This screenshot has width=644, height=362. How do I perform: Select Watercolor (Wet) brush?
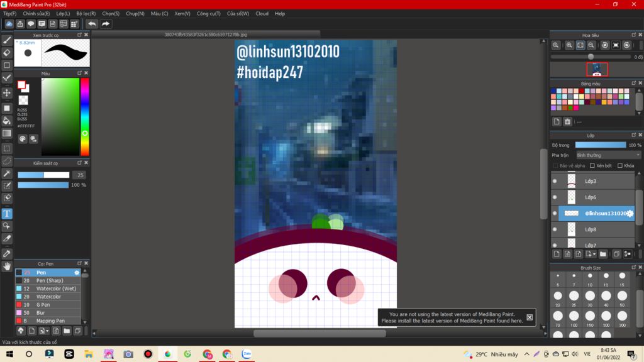click(x=48, y=288)
